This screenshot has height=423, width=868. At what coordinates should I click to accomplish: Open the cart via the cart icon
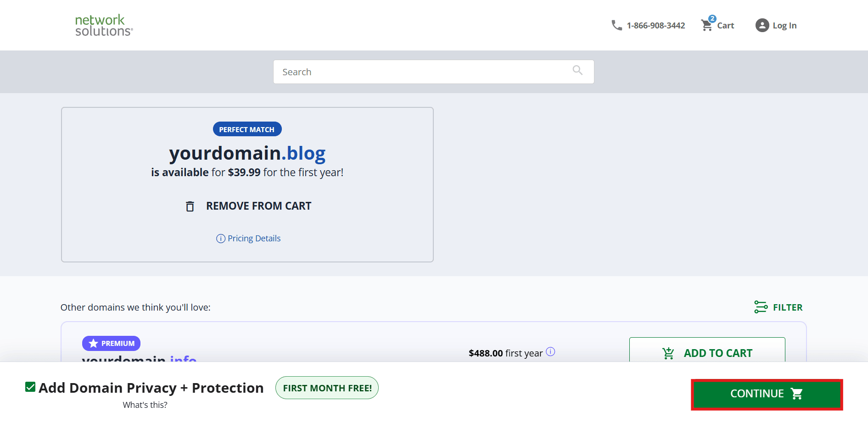706,25
